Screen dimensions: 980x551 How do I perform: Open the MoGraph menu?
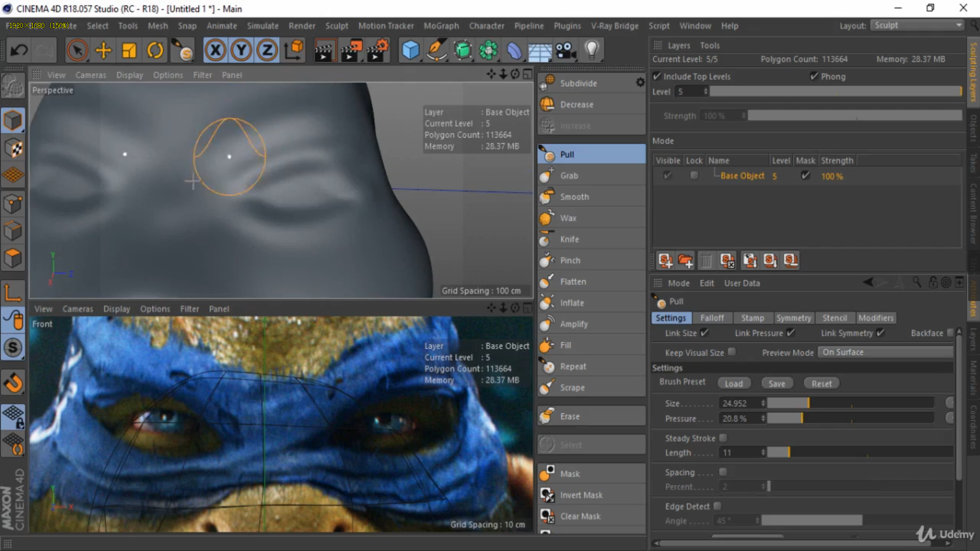click(x=441, y=26)
